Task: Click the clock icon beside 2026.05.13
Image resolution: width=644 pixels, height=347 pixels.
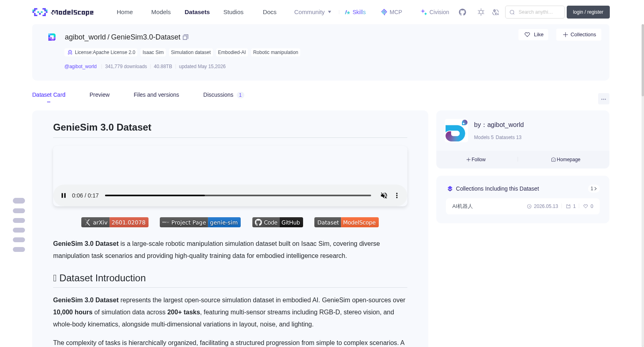Action: [x=529, y=206]
